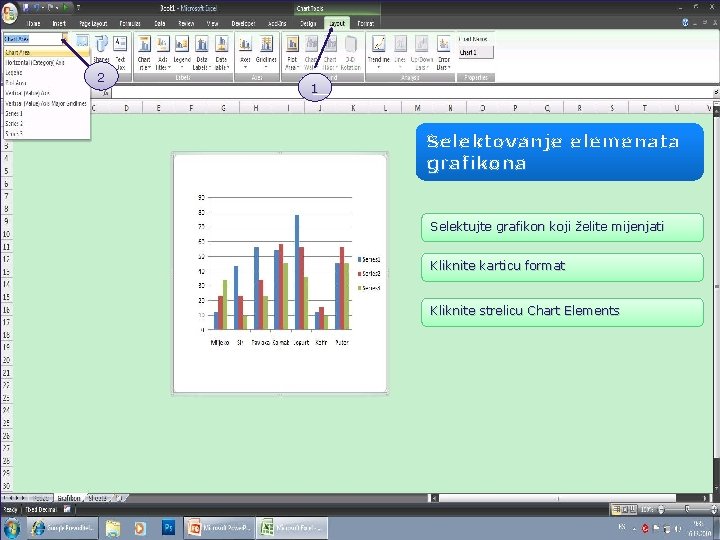720x540 pixels.
Task: Click row header 12
Action: [x=6, y=259]
